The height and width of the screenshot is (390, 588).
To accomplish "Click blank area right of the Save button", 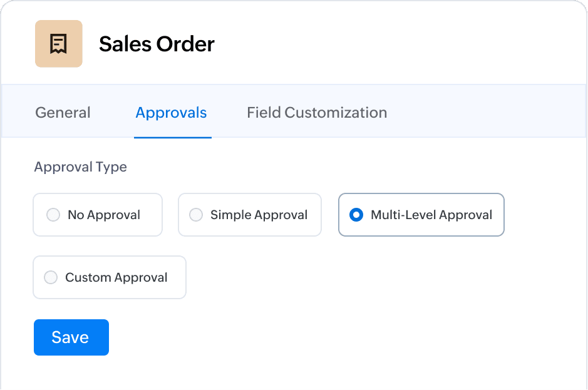I will point(313,337).
